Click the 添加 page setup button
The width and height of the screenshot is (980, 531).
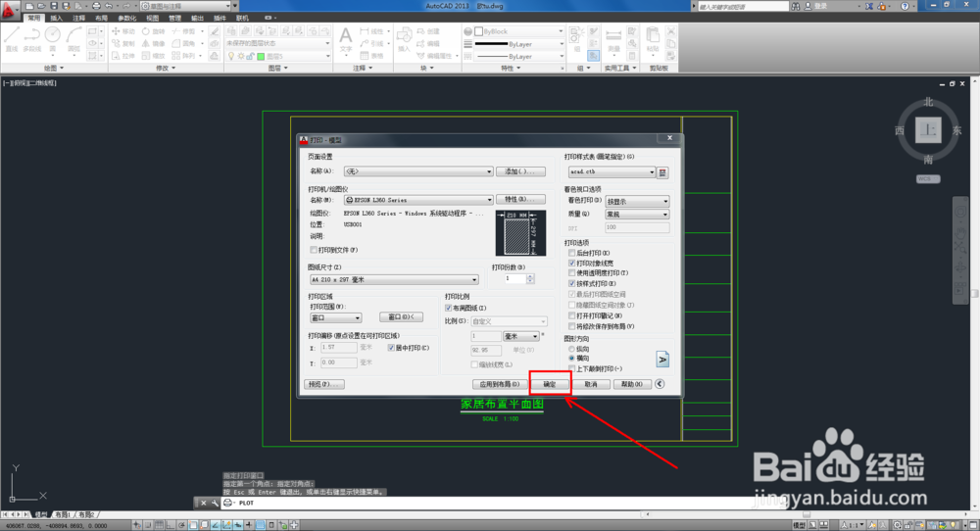click(520, 171)
